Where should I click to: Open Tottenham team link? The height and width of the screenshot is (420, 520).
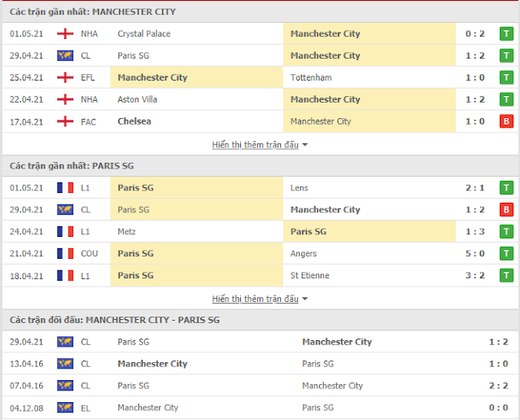coord(311,77)
